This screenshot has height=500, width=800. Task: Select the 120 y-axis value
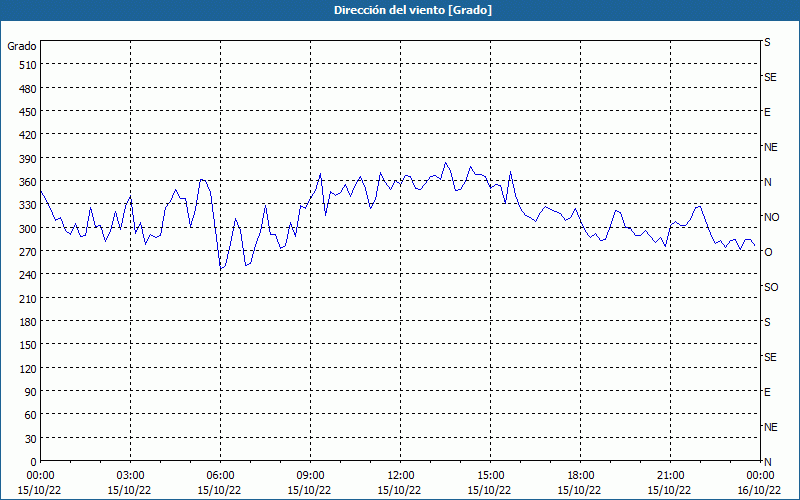click(x=28, y=369)
